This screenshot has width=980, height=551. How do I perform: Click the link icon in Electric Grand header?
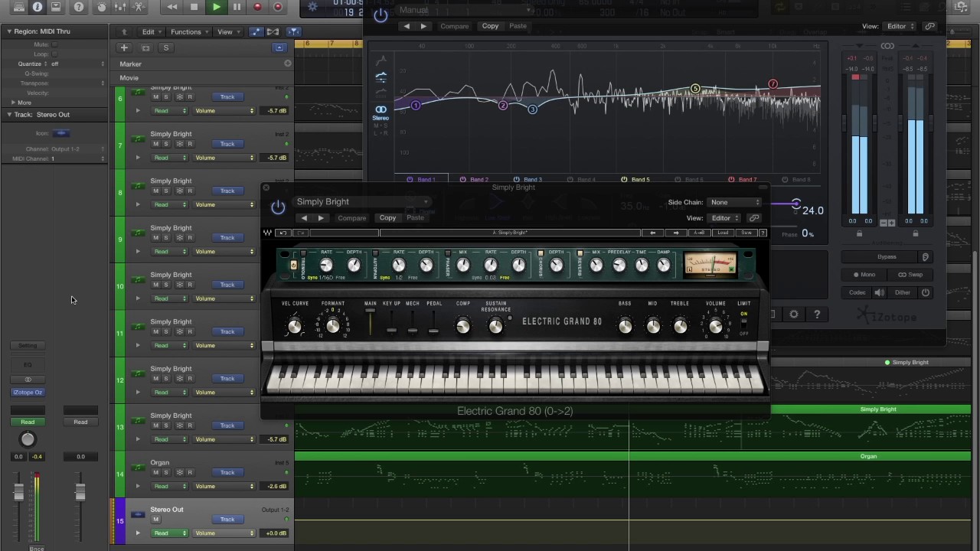click(x=754, y=218)
